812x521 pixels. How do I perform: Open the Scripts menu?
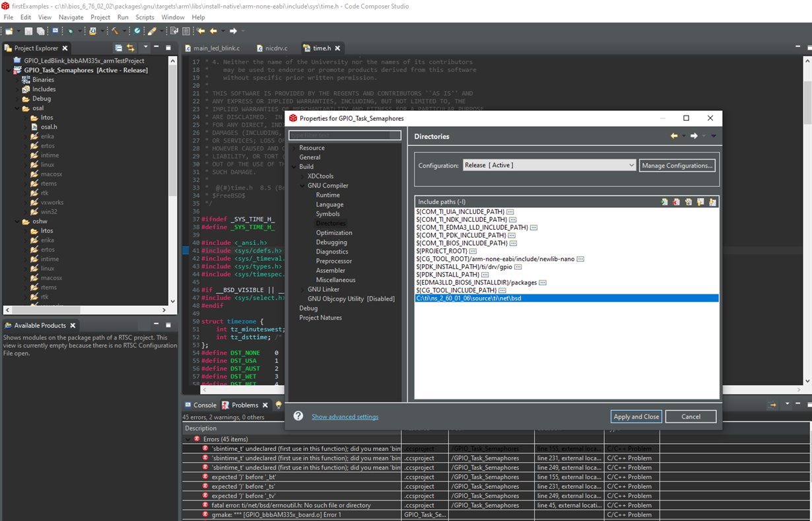point(145,17)
